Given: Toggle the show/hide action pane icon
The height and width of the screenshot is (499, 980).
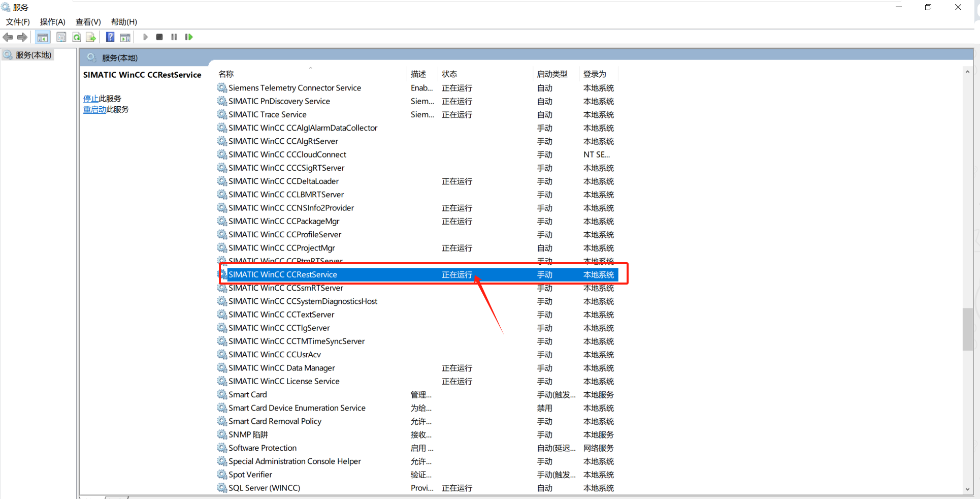Looking at the screenshot, I should [x=125, y=37].
